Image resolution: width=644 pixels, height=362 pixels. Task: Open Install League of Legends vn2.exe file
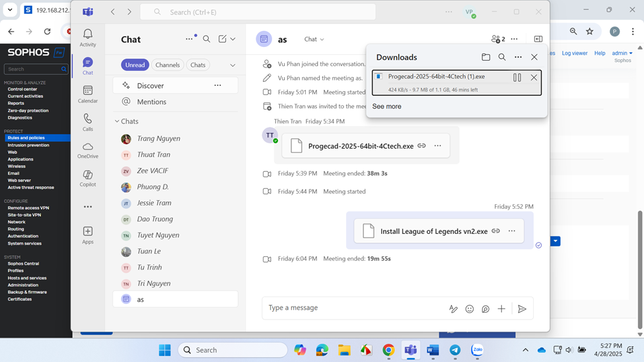pos(433,231)
